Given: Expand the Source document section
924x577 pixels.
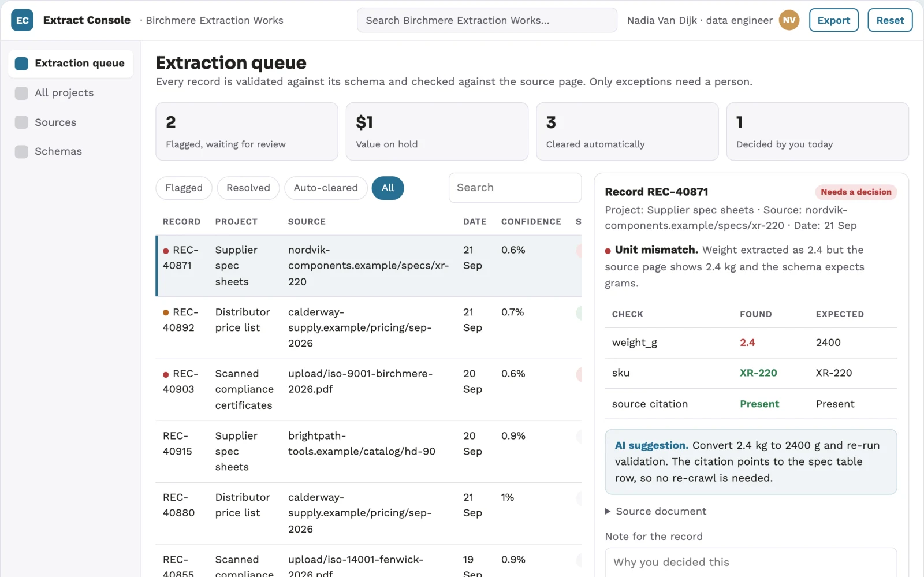Looking at the screenshot, I should click(x=655, y=511).
